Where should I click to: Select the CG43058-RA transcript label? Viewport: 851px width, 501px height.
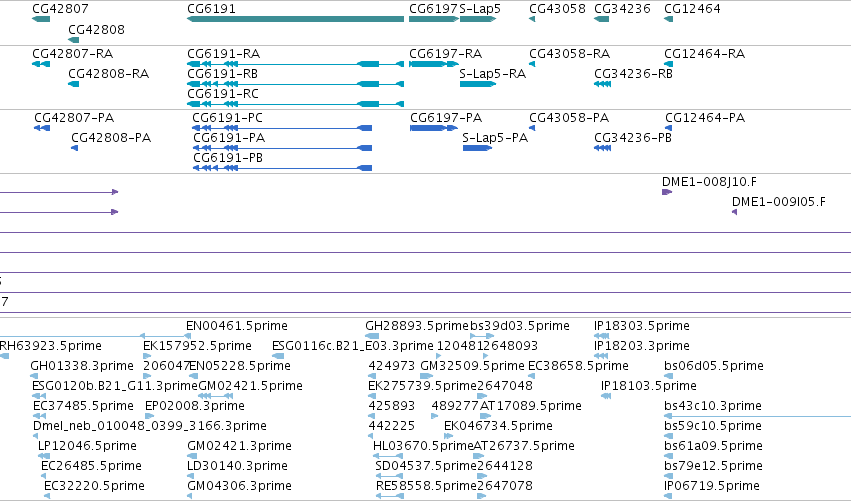pyautogui.click(x=570, y=54)
